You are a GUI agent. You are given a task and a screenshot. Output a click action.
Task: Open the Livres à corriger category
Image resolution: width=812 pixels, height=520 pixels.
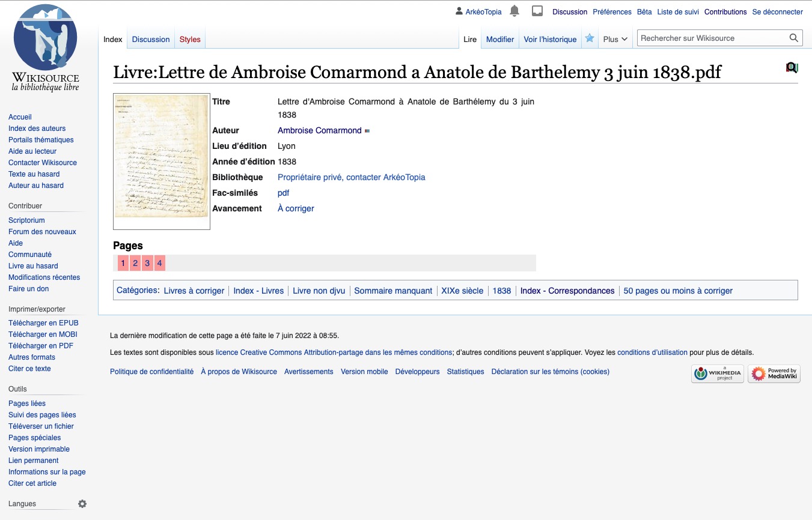194,291
